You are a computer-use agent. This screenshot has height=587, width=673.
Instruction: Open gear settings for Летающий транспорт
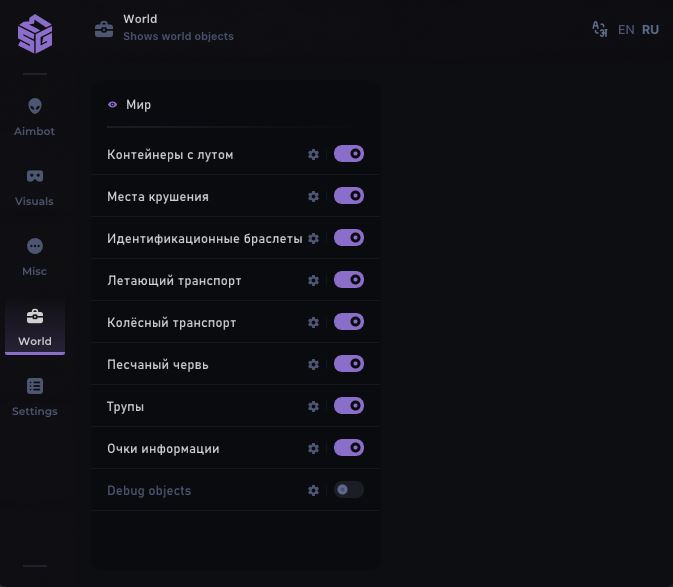(x=313, y=281)
